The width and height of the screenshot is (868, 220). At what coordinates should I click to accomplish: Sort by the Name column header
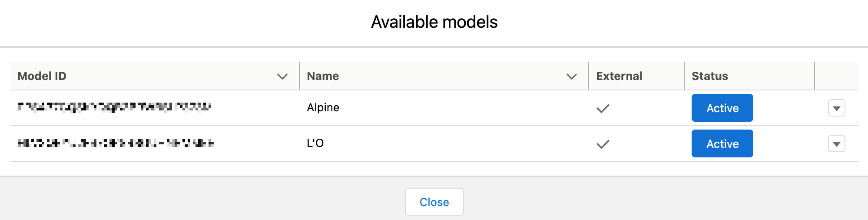pos(323,76)
